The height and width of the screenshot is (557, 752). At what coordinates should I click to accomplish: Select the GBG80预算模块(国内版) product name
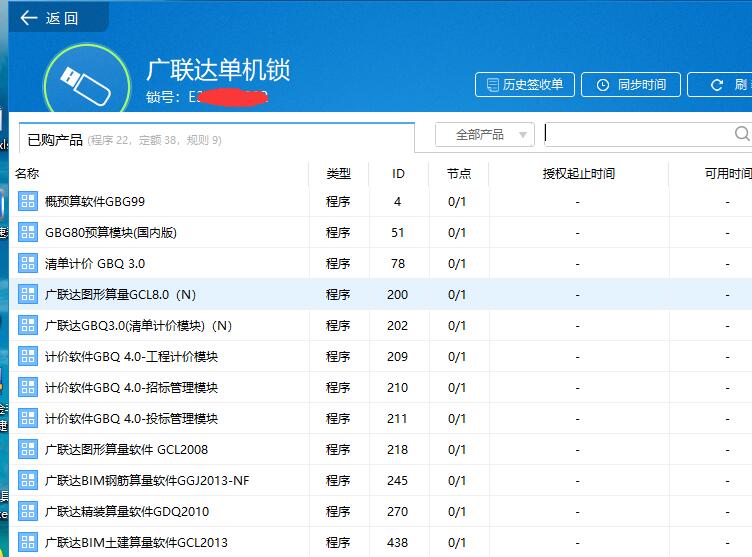click(x=111, y=233)
